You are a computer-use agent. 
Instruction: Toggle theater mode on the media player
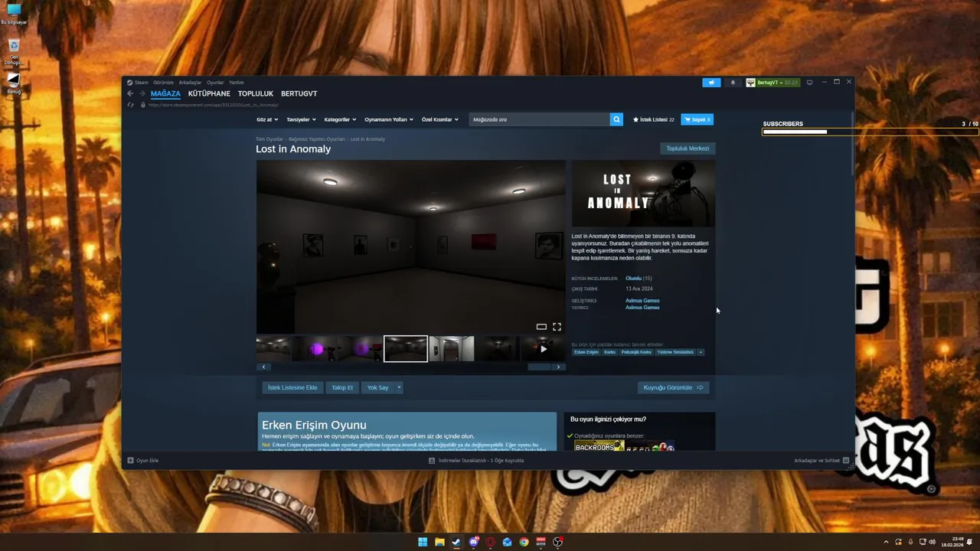541,327
